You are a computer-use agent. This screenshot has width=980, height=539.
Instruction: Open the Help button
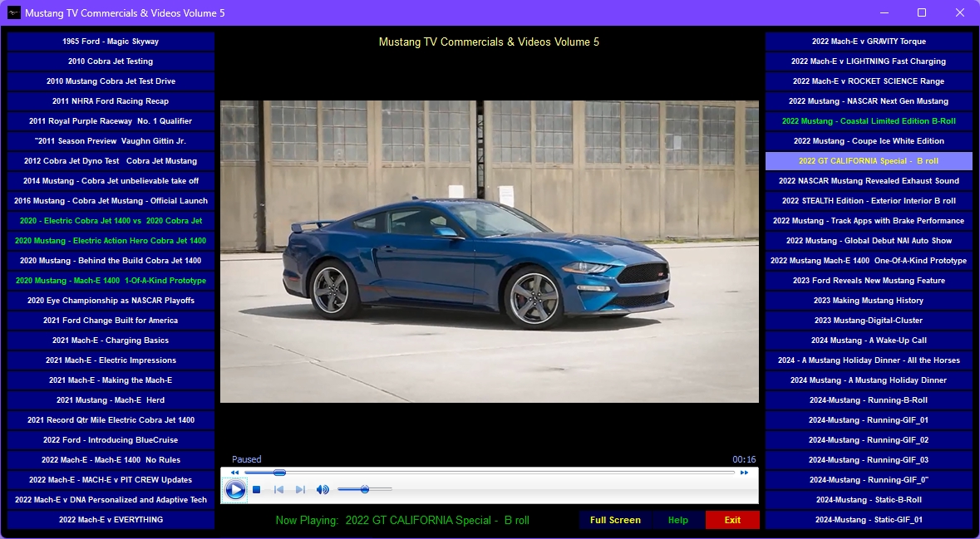coord(678,520)
